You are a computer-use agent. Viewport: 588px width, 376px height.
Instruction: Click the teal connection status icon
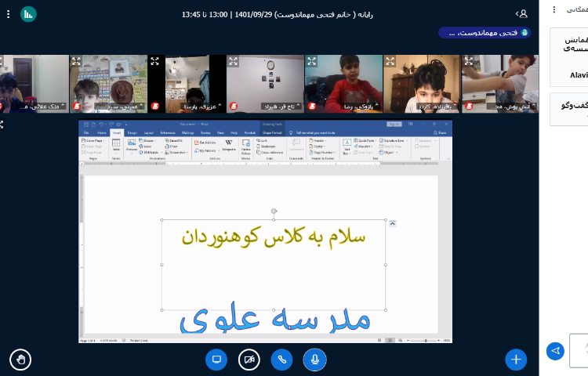pos(28,14)
